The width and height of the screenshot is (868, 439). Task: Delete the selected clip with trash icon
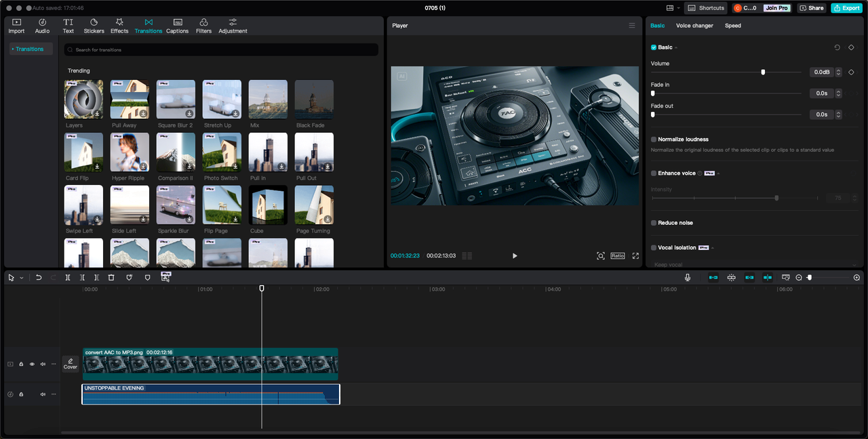[111, 278]
